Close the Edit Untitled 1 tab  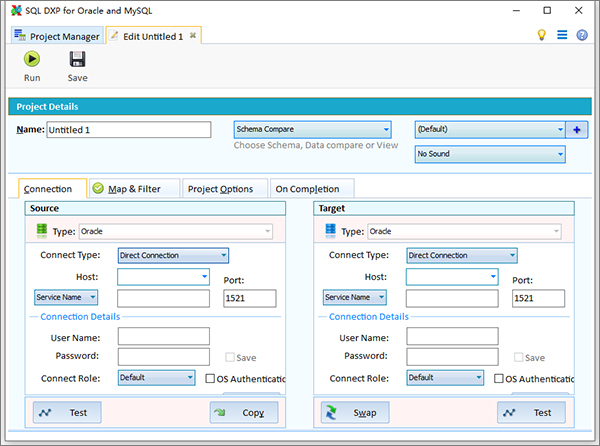click(x=194, y=35)
